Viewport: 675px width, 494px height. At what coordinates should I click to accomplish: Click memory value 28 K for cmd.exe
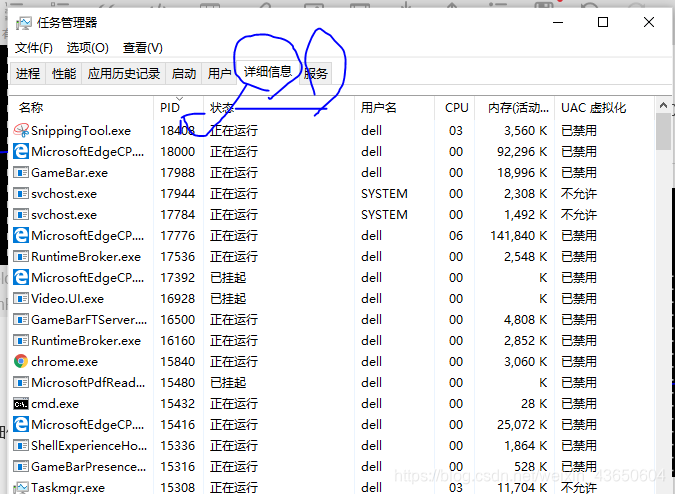click(x=534, y=404)
